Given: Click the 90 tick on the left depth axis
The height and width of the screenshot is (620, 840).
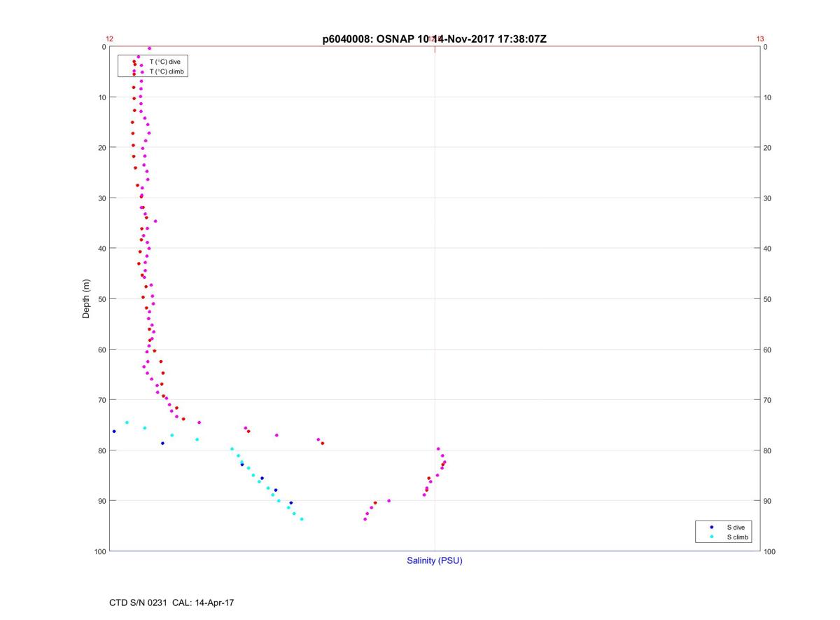Looking at the screenshot, I should (x=101, y=501).
